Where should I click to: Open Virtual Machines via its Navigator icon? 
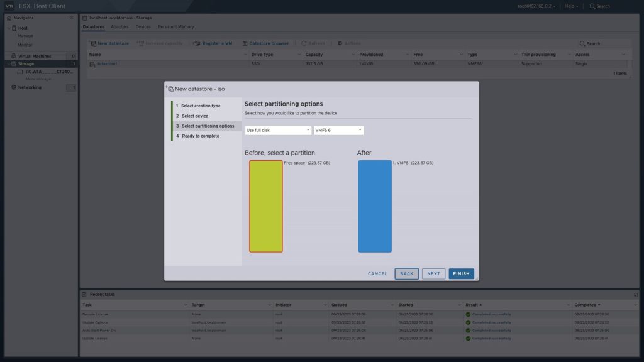[14, 56]
